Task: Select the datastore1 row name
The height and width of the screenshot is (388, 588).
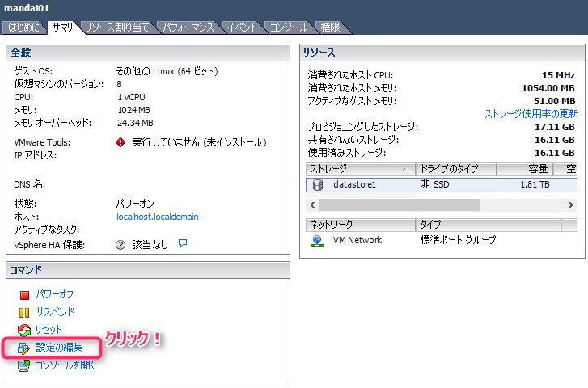Action: (354, 185)
